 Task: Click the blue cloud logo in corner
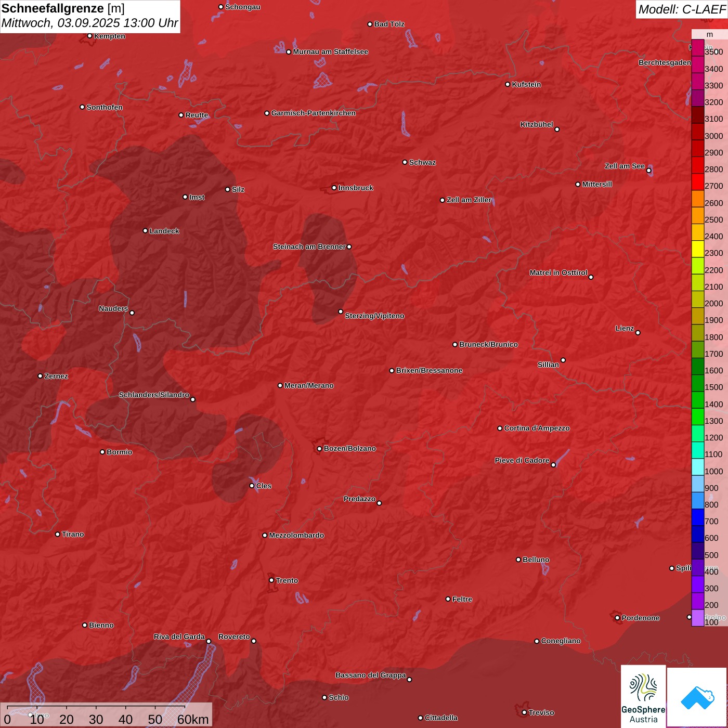[697, 697]
